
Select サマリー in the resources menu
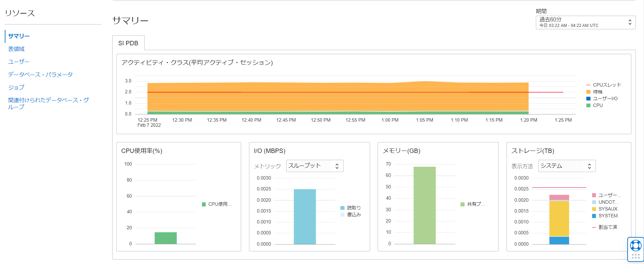click(19, 36)
